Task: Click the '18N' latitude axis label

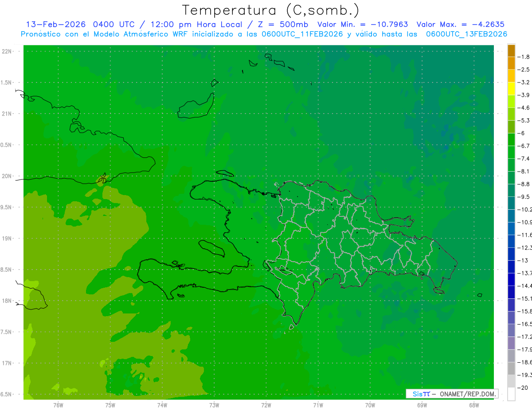Action: 7,301
